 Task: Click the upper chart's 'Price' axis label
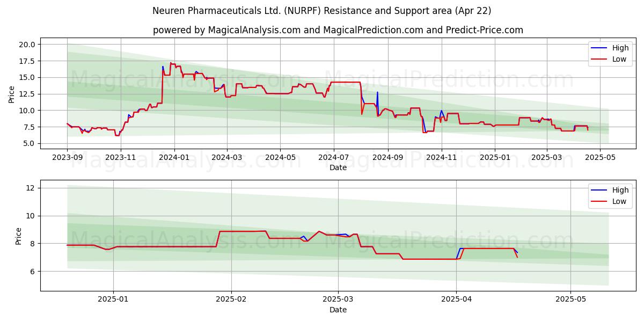[x=12, y=94]
